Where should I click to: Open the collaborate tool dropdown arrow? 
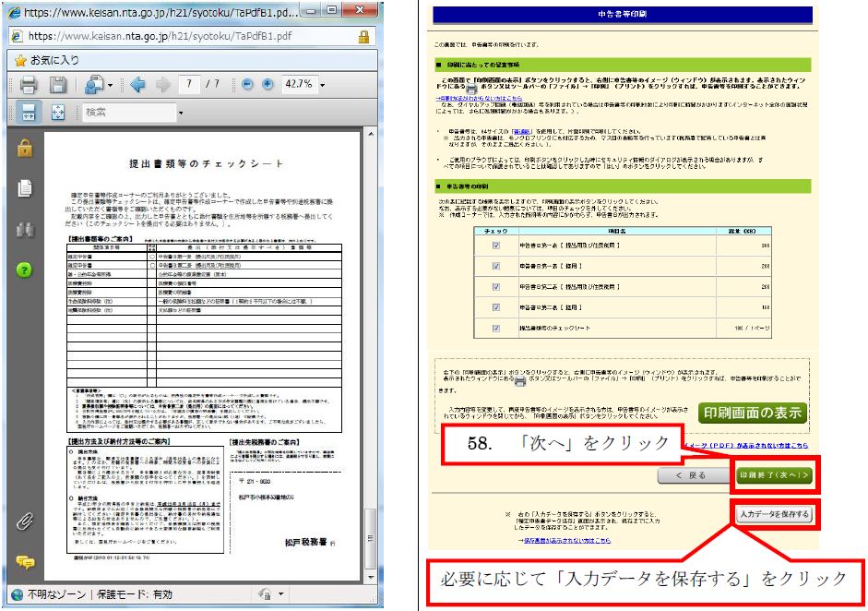point(109,86)
